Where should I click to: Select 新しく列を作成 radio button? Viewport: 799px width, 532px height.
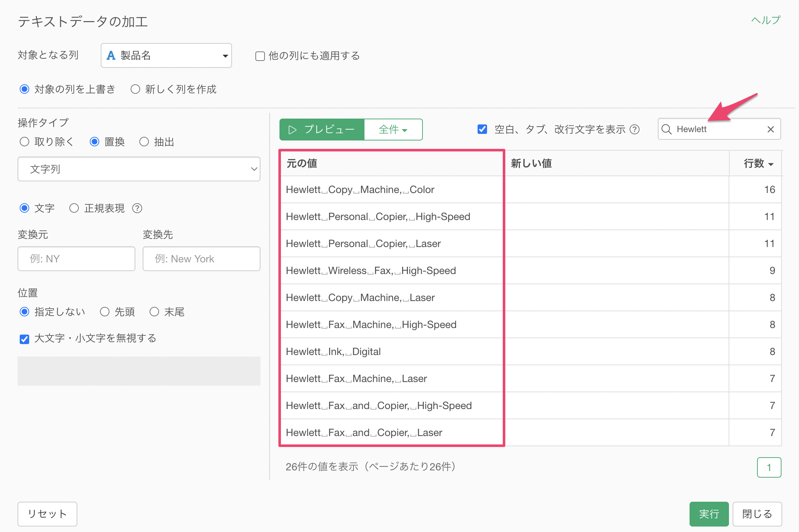[135, 89]
